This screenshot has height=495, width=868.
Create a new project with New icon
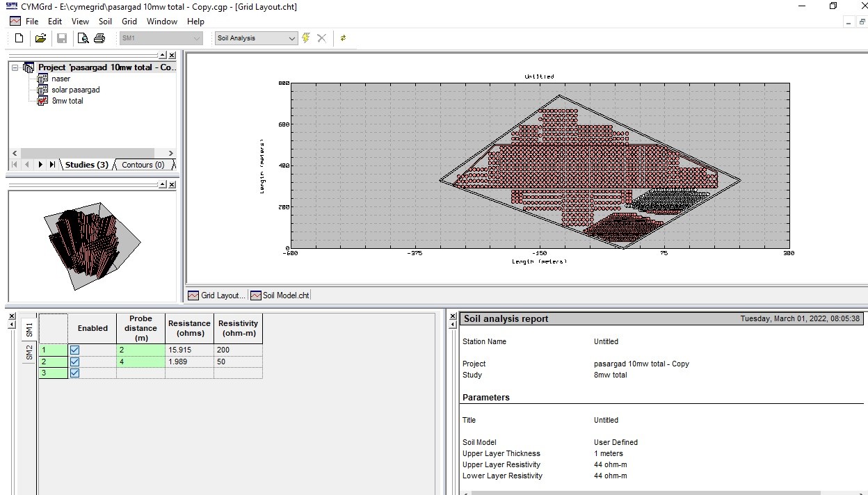coord(19,38)
